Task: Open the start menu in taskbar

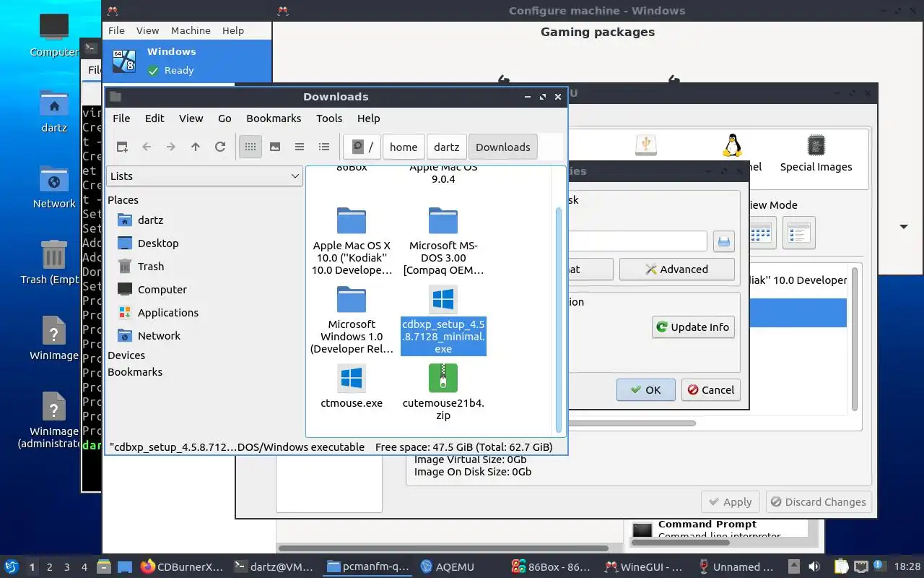Action: (x=12, y=566)
